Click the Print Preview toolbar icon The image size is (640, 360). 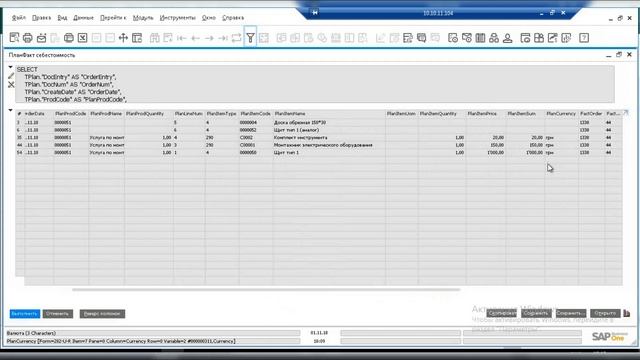point(14,38)
